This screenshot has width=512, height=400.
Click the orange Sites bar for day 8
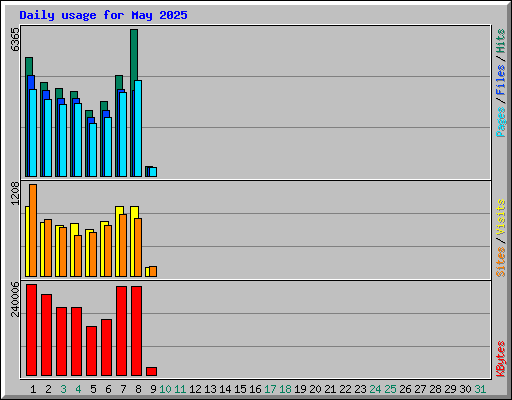[138, 247]
